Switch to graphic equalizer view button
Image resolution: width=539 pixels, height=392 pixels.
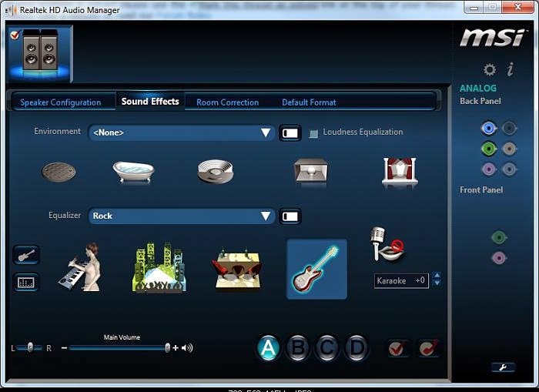tap(25, 283)
